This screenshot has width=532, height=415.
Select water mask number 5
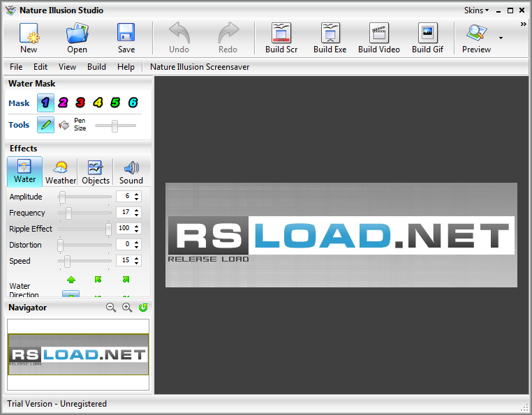115,103
